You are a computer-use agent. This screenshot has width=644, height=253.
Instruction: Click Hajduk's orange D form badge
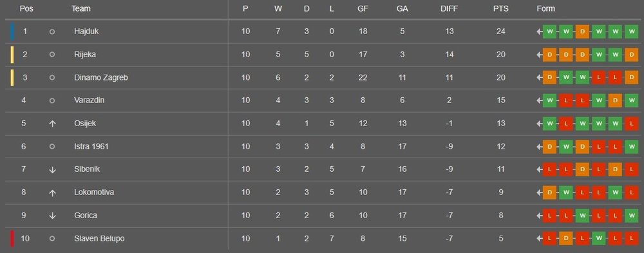pos(582,32)
